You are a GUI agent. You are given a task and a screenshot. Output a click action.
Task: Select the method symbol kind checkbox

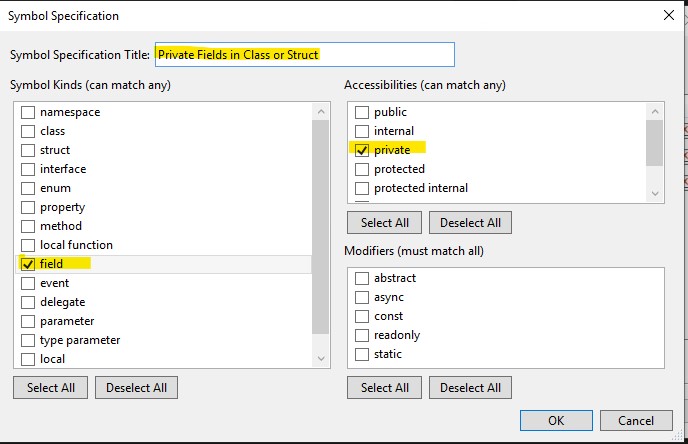click(28, 226)
